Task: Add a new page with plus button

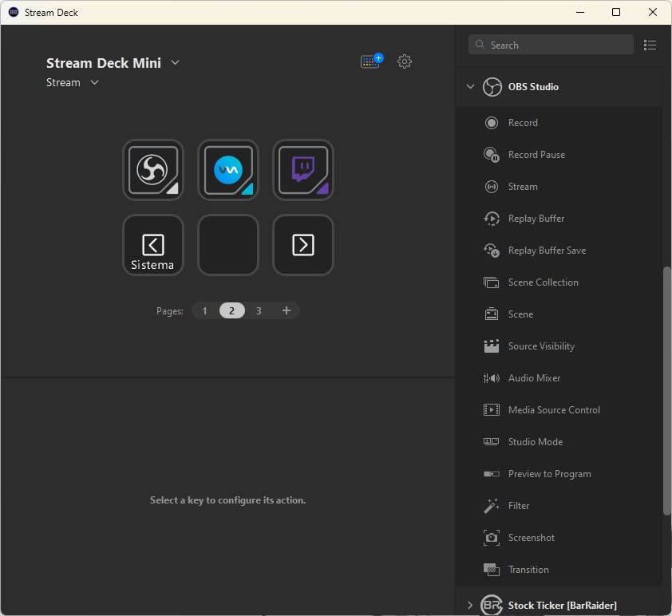Action: tap(287, 310)
